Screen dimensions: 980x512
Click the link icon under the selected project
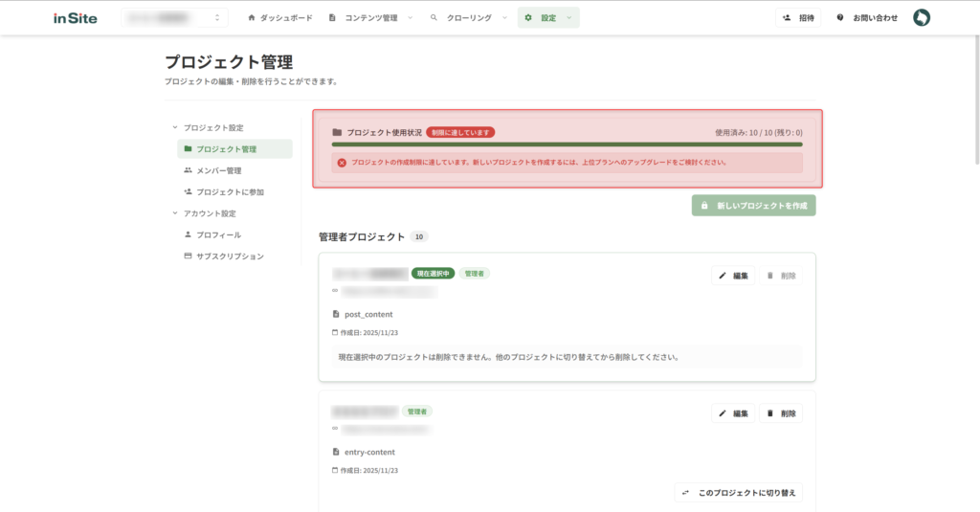click(x=335, y=291)
